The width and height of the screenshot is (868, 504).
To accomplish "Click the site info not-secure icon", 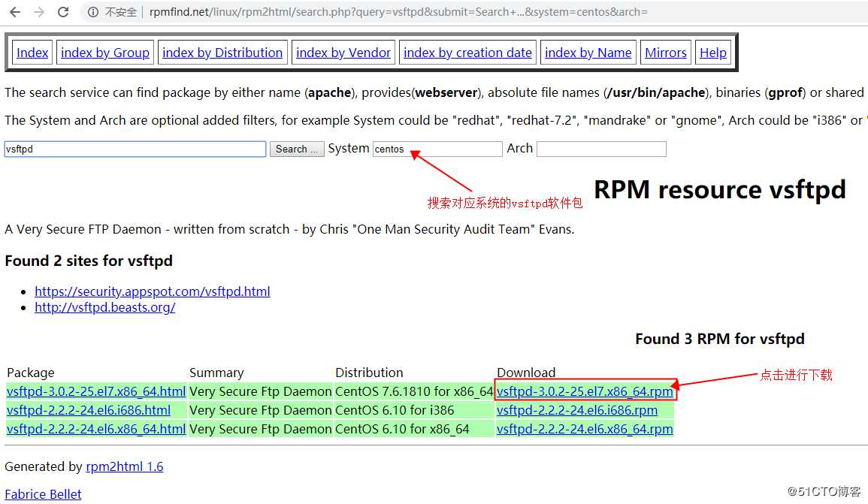I will click(93, 11).
